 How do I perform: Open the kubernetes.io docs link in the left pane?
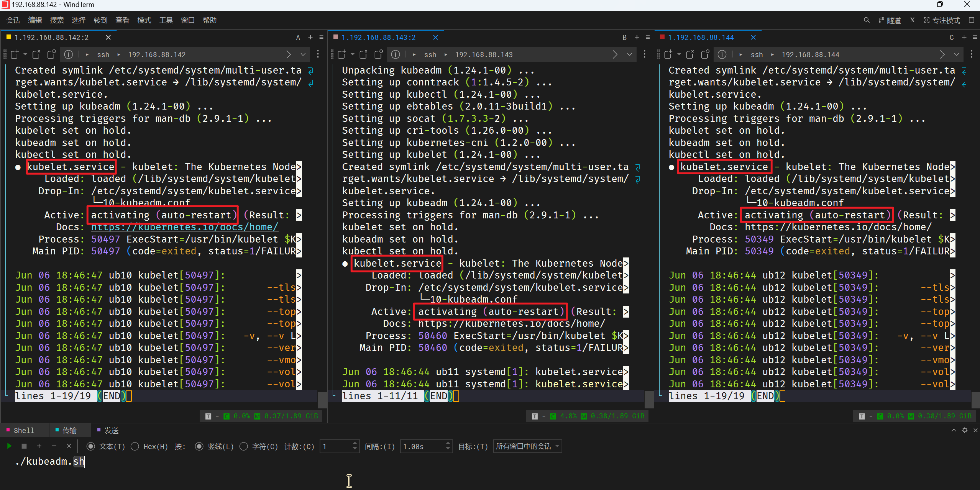(184, 227)
